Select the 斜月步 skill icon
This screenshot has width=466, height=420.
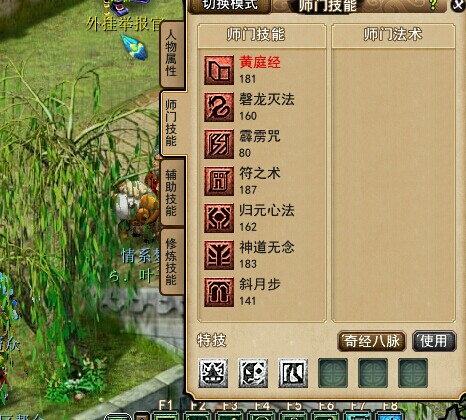[x=219, y=292]
